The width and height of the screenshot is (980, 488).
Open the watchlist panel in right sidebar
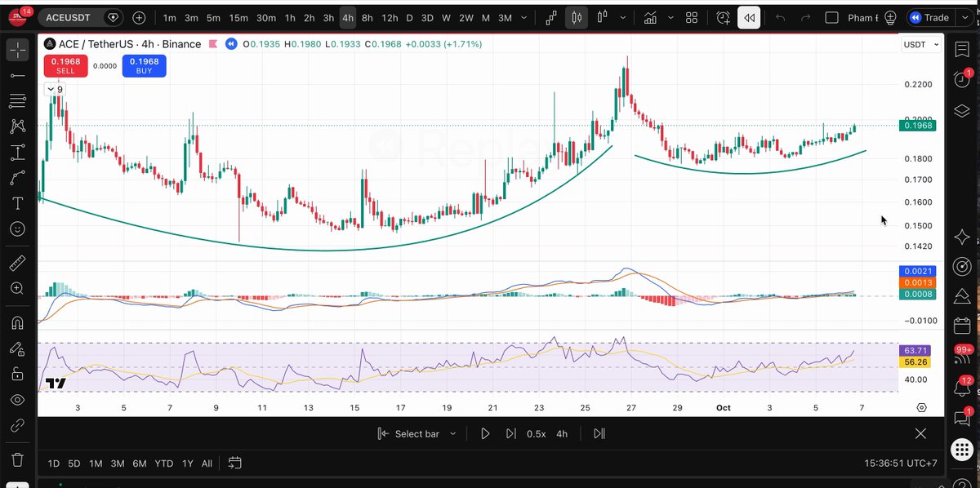(x=961, y=49)
